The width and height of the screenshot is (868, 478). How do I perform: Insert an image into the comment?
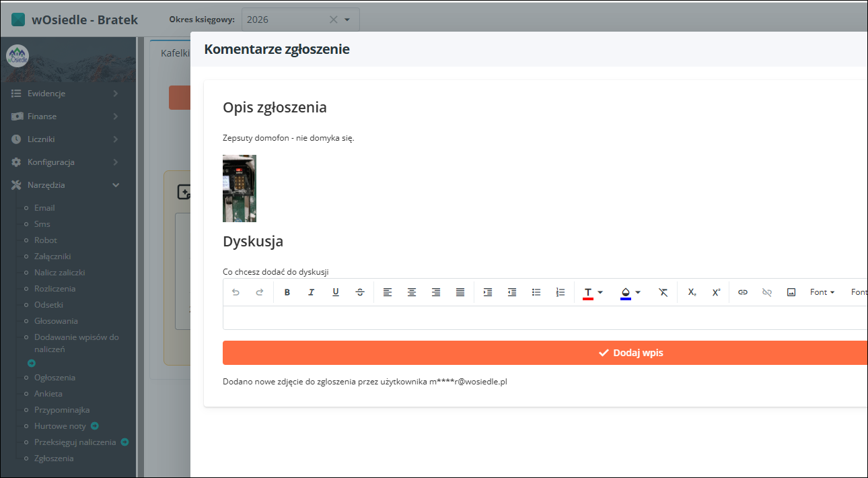pyautogui.click(x=791, y=292)
